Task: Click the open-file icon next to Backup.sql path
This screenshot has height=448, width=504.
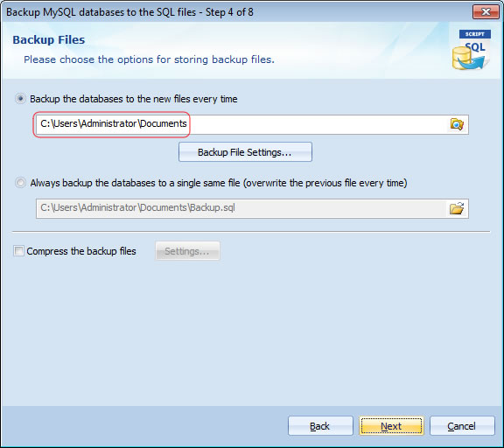Action: pos(457,208)
